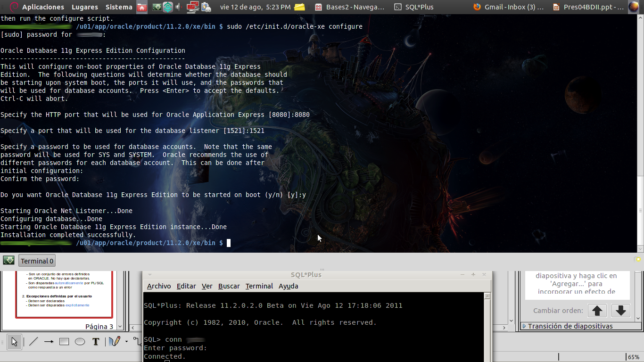Viewport: 644px width, 362px height.
Task: Click the slide effect scrollbar down arrow
Action: (637, 318)
